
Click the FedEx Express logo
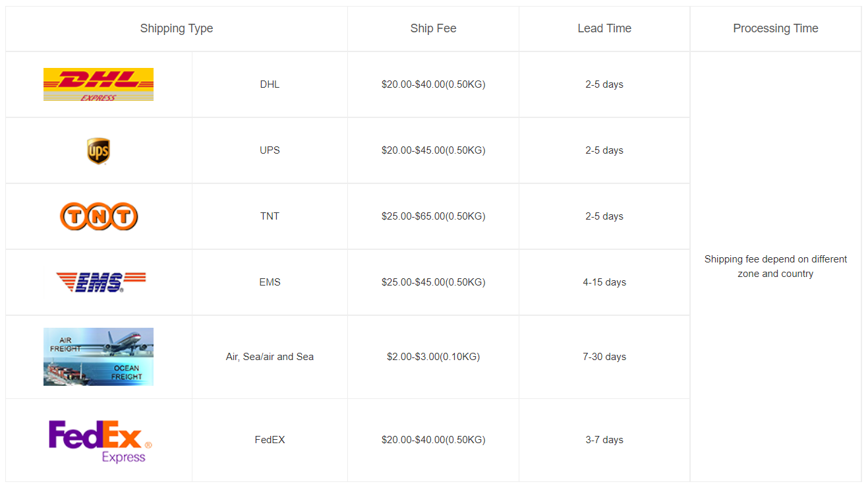[x=100, y=441]
